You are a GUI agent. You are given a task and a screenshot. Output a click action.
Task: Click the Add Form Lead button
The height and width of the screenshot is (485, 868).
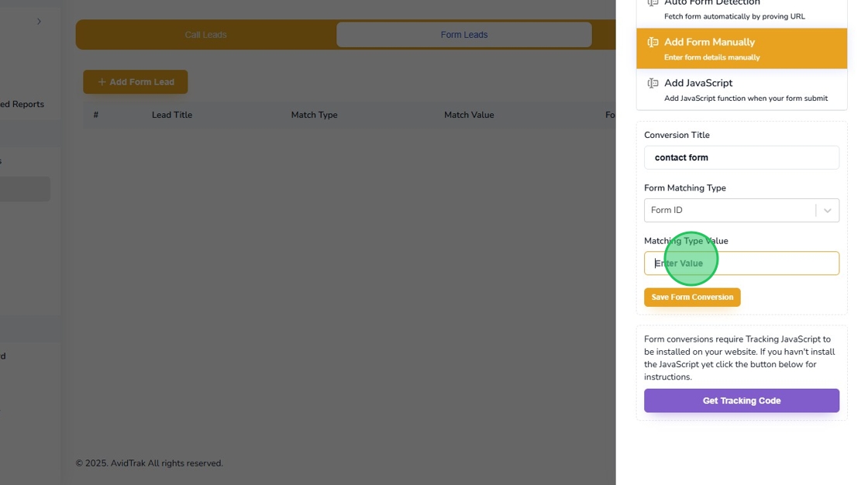tap(135, 82)
